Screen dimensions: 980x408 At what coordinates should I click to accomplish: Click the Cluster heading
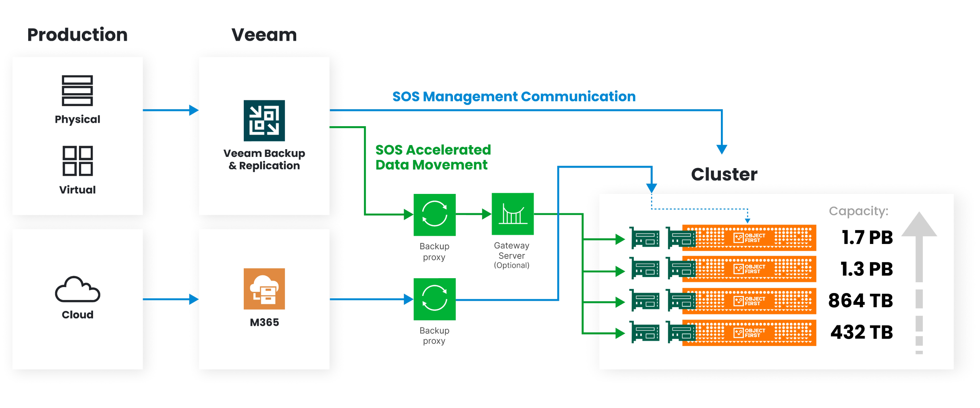[x=724, y=174]
